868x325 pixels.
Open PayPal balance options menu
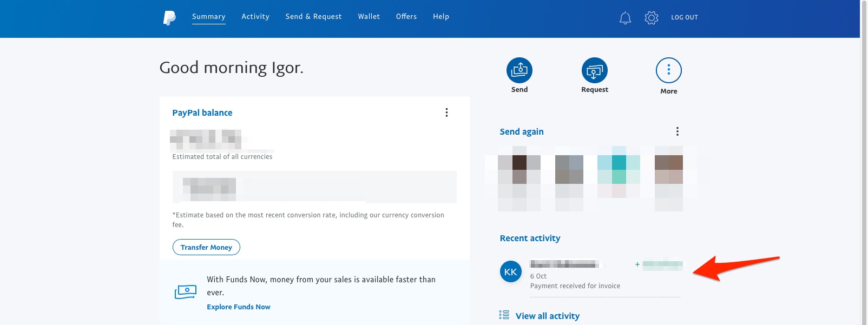click(x=446, y=112)
